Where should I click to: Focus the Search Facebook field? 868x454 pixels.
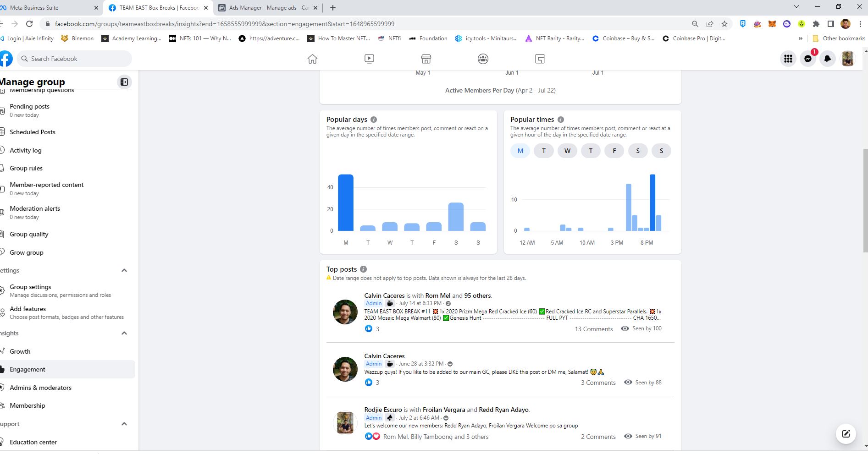pos(74,59)
